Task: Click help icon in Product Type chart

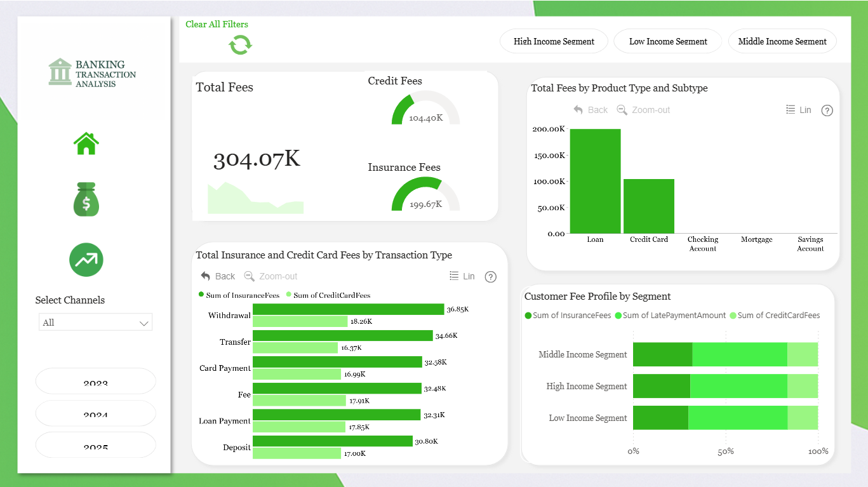Action: click(x=827, y=110)
